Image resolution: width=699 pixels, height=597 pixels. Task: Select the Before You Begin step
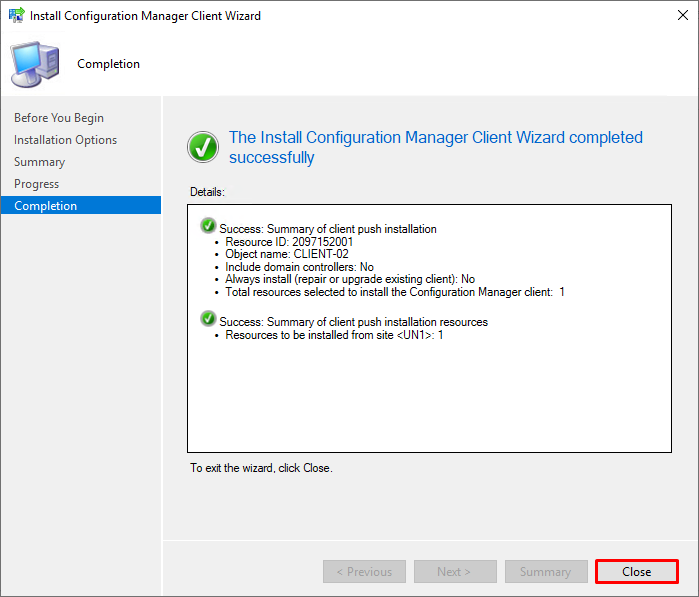coord(59,118)
